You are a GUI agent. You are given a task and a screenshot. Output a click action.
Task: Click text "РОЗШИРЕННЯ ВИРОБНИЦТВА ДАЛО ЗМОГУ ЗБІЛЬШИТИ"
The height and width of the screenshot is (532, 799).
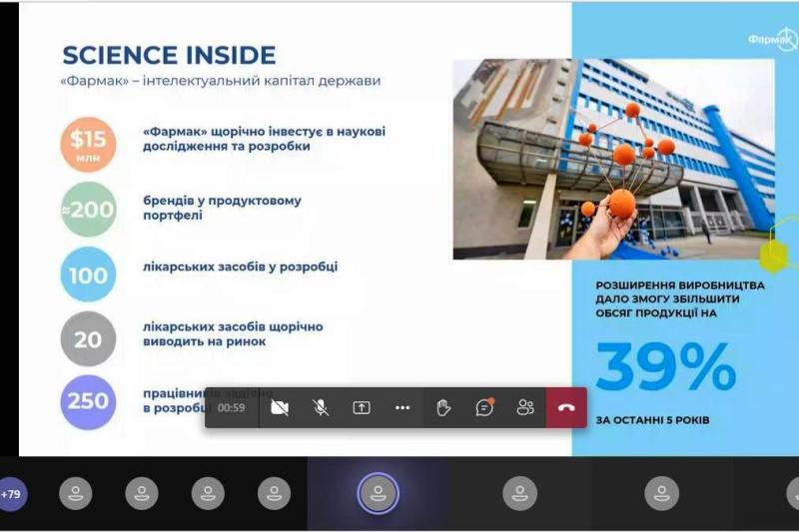(680, 292)
